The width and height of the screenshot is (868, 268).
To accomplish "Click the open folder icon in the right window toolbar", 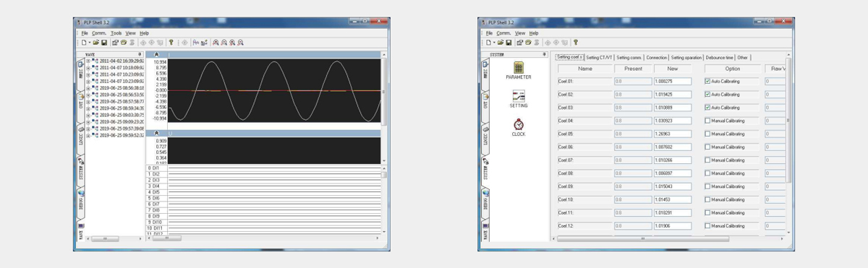I will coord(500,43).
